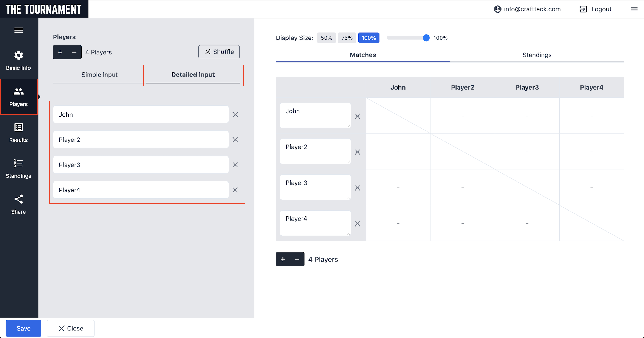Screen dimensions: 644x338
Task: Remove Player3 from the players list
Action: click(x=235, y=165)
